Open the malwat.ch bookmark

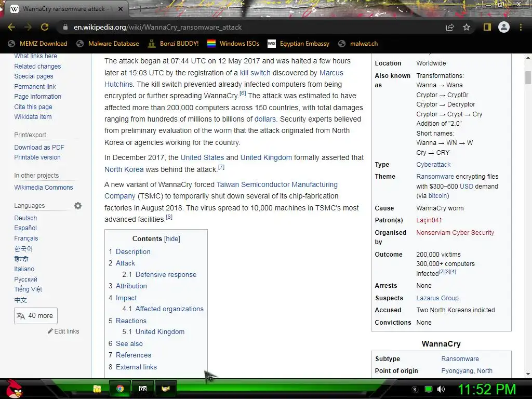358,44
